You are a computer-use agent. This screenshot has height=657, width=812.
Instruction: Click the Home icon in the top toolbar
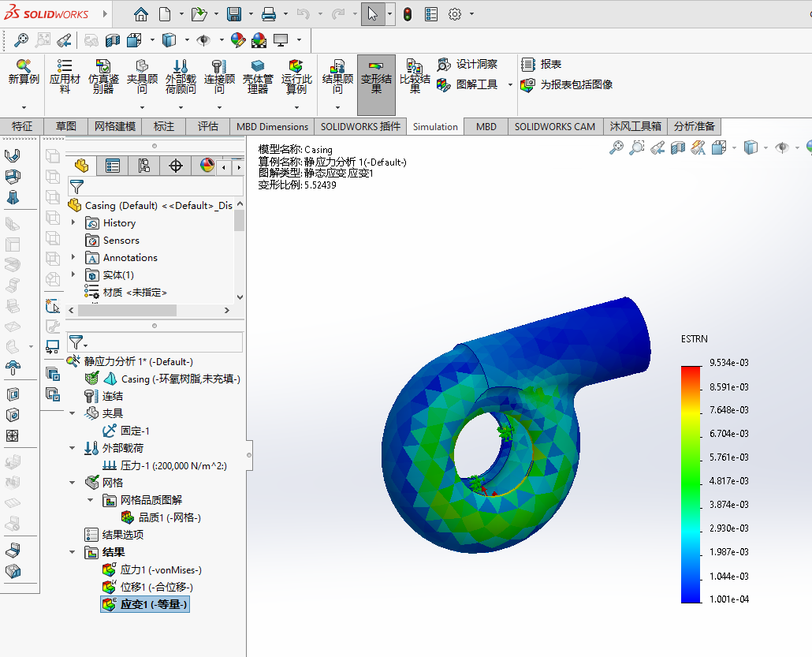click(141, 14)
